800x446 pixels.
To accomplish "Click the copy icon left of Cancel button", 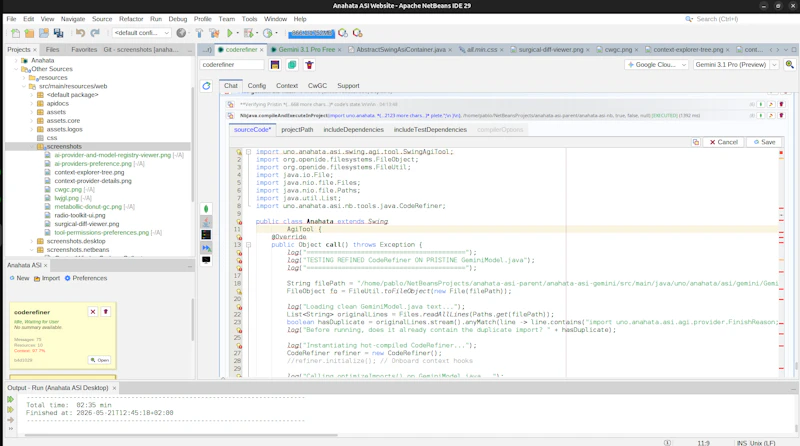I will coord(696,142).
